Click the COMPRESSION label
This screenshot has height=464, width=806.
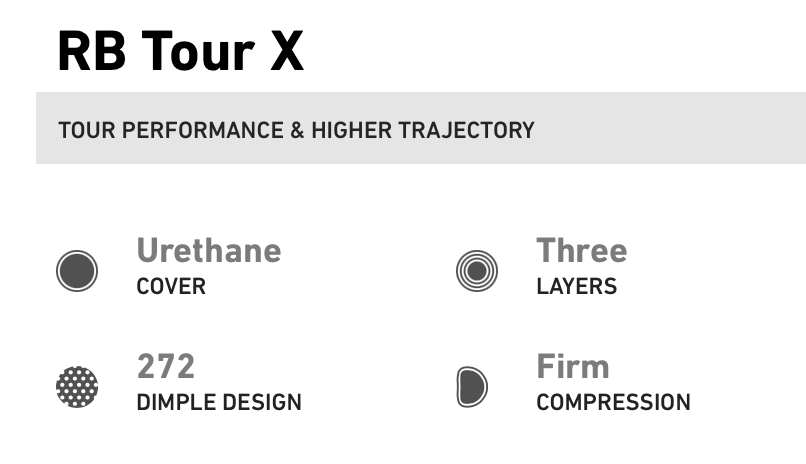613,403
